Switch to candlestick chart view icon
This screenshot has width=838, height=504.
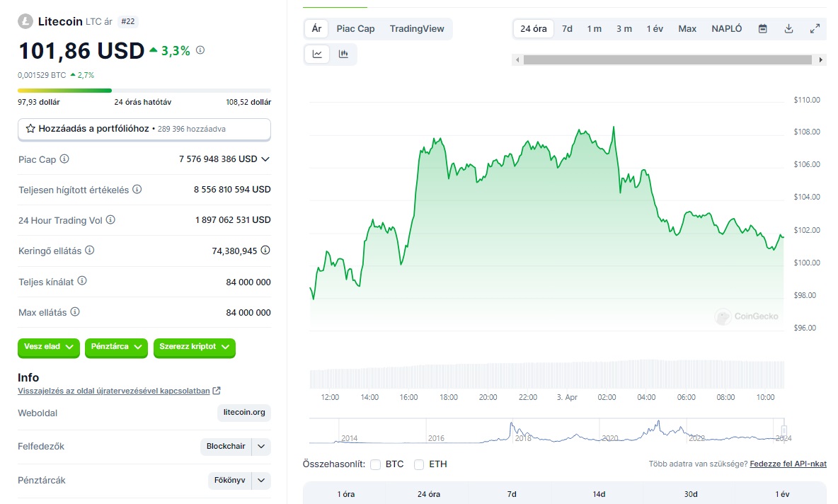[x=344, y=54]
